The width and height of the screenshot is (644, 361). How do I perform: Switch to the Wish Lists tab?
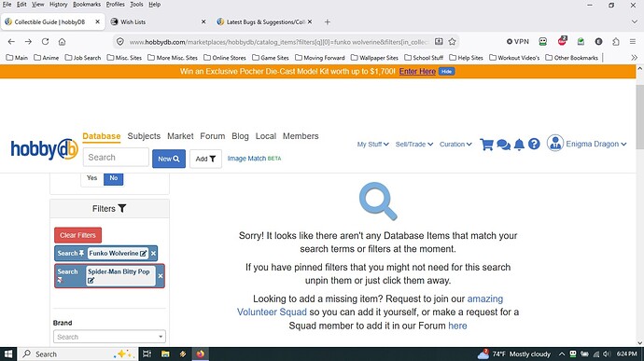(158, 21)
